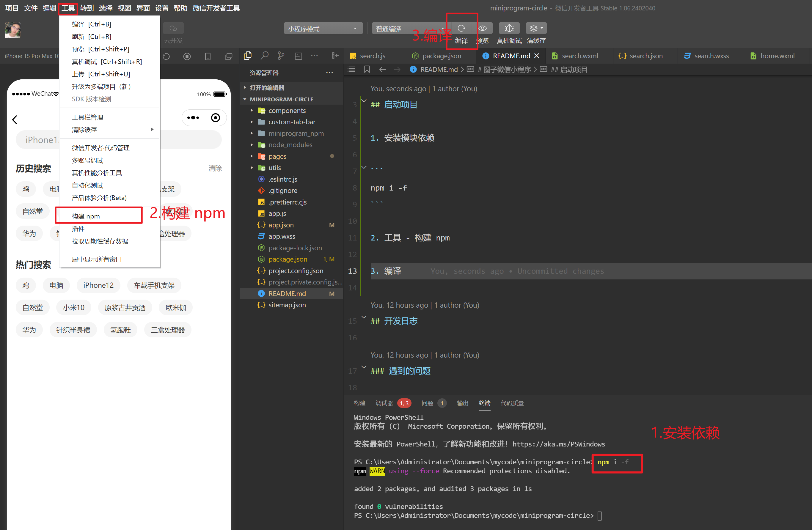812x530 pixels.
Task: Click the terminal prompt cursor
Action: point(599,515)
